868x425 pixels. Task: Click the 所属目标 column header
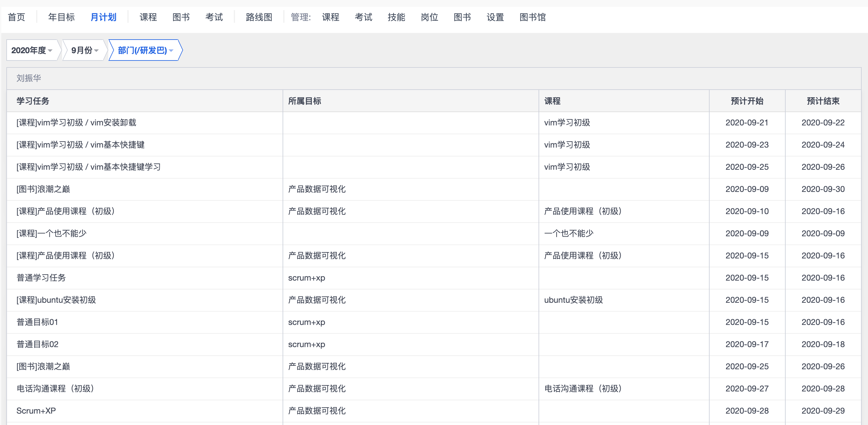tap(305, 101)
